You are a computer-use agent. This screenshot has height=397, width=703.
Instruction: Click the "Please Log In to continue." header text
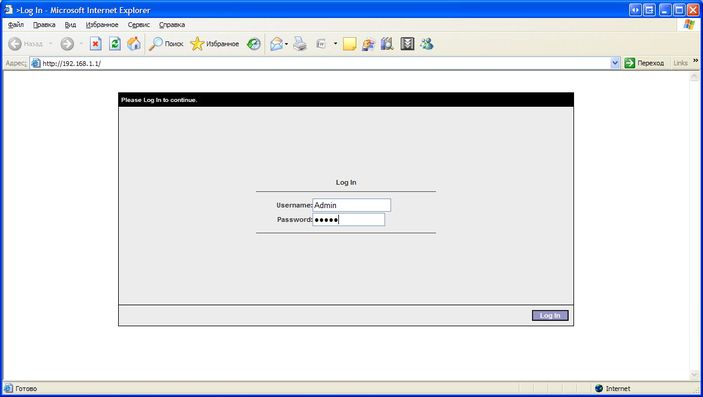159,100
